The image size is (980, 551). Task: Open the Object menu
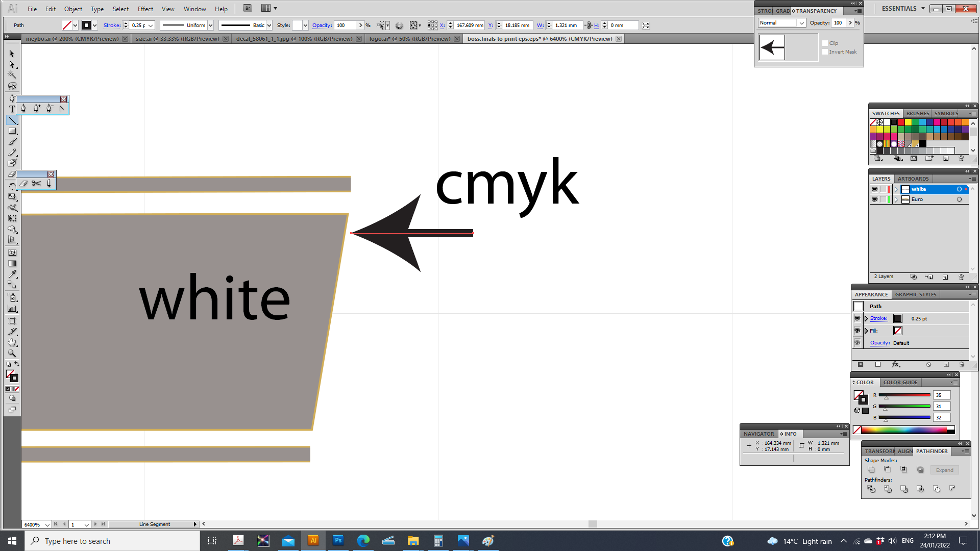pyautogui.click(x=73, y=9)
